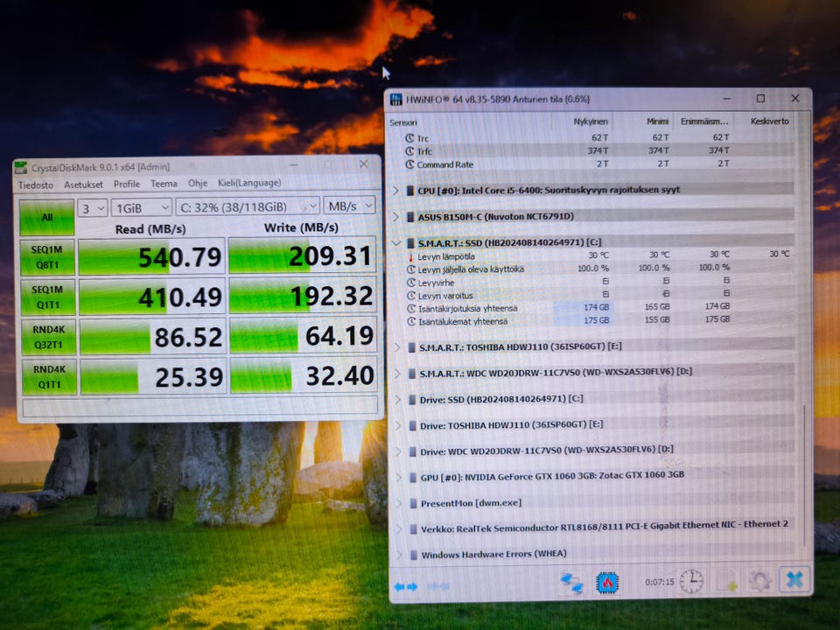
Task: Click the icon beside Isäntäkirjoituksia yhteensä
Action: tap(411, 309)
